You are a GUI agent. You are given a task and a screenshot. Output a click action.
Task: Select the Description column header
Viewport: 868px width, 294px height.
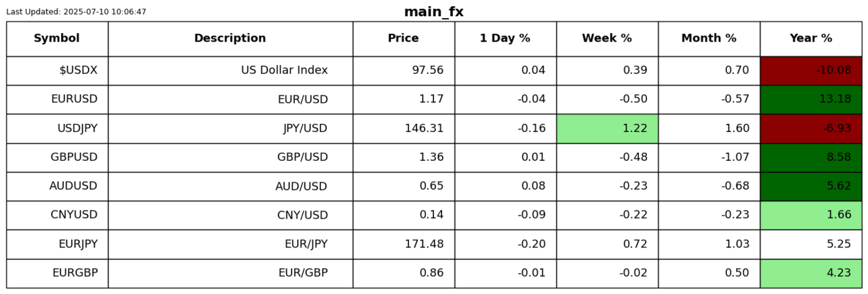230,38
